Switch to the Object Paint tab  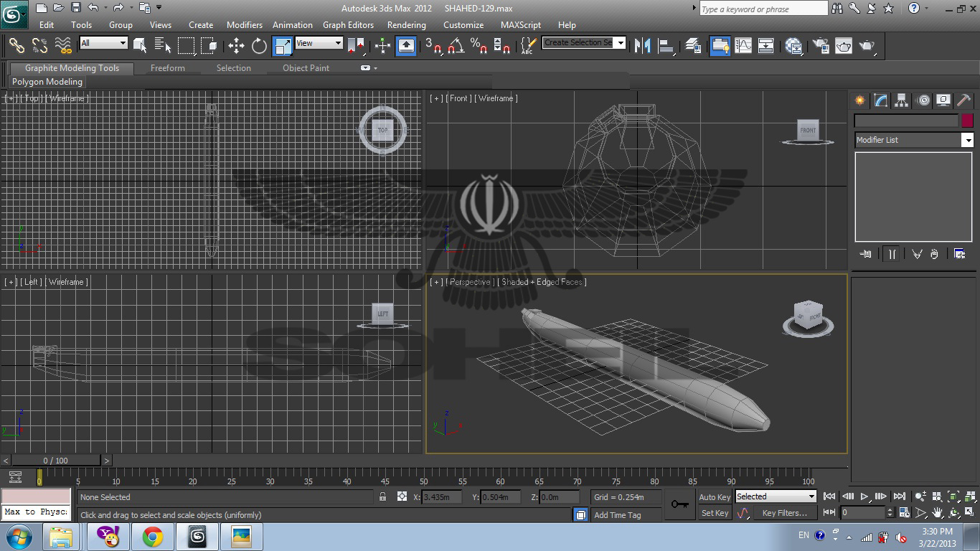(306, 68)
